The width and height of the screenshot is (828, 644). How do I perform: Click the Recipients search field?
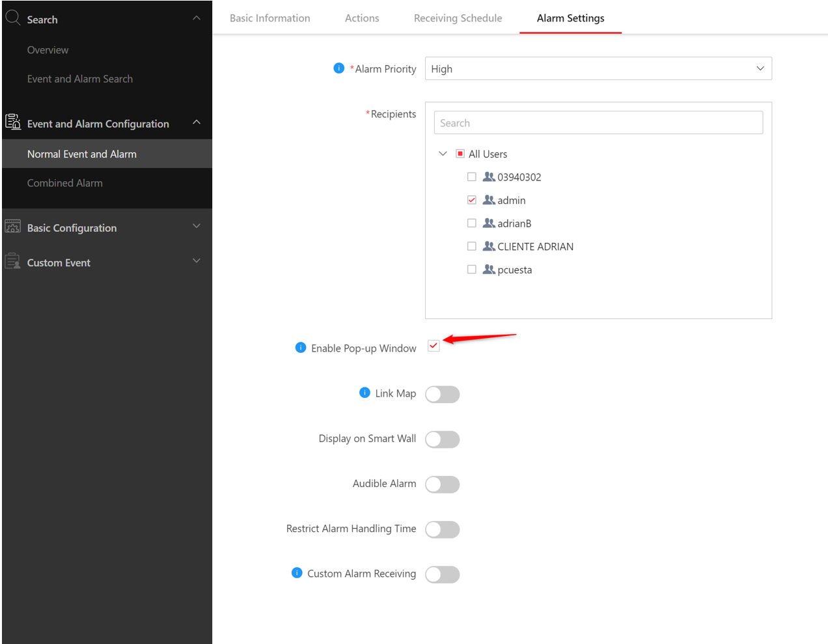coord(598,123)
